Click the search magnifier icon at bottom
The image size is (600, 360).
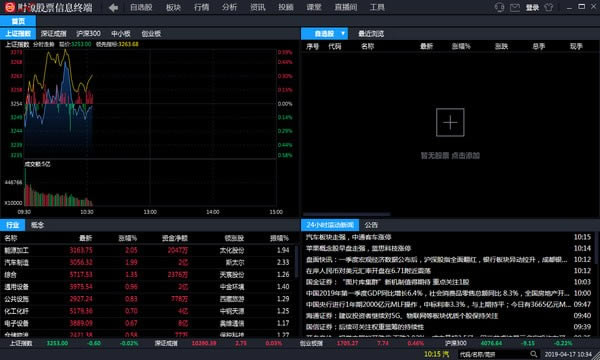pos(533,354)
